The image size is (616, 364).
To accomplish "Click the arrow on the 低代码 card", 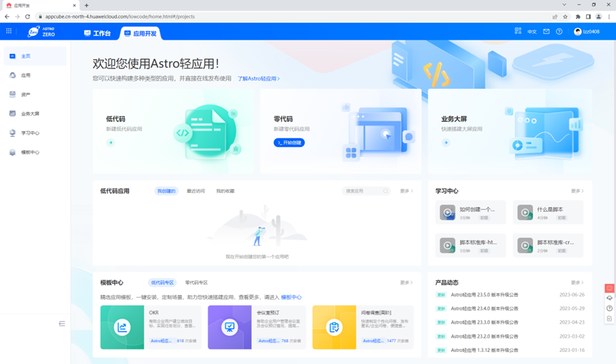I will (111, 142).
